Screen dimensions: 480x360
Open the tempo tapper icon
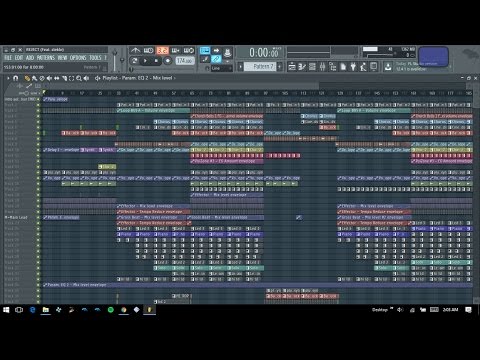[363, 67]
